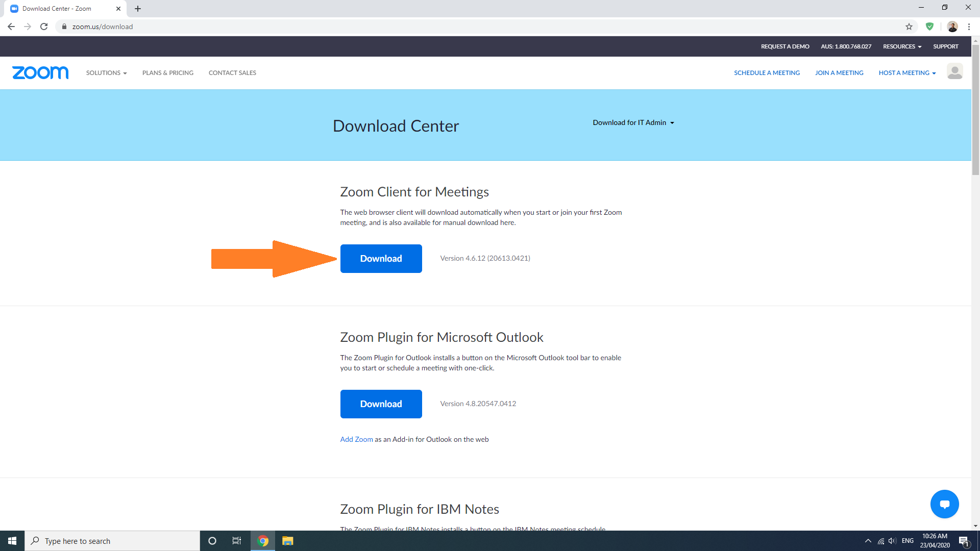
Task: Click the Zoom logo in header
Action: [40, 72]
